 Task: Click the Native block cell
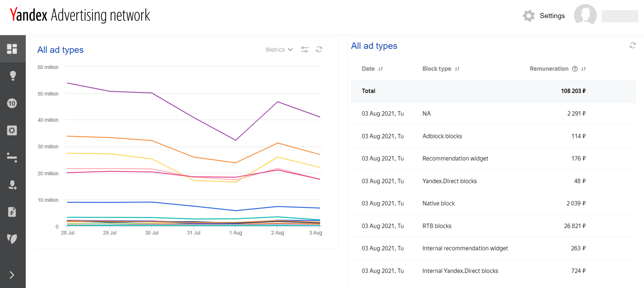pyautogui.click(x=439, y=204)
